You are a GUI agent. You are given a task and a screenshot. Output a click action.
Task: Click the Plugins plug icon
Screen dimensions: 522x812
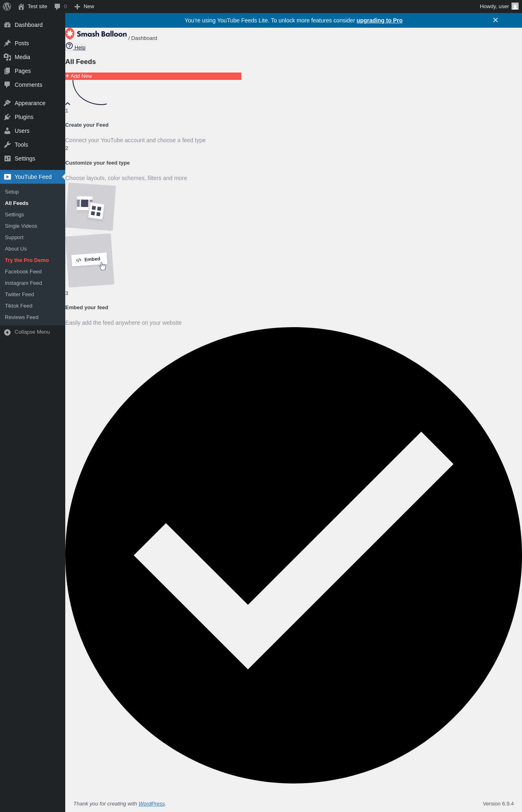(x=7, y=117)
